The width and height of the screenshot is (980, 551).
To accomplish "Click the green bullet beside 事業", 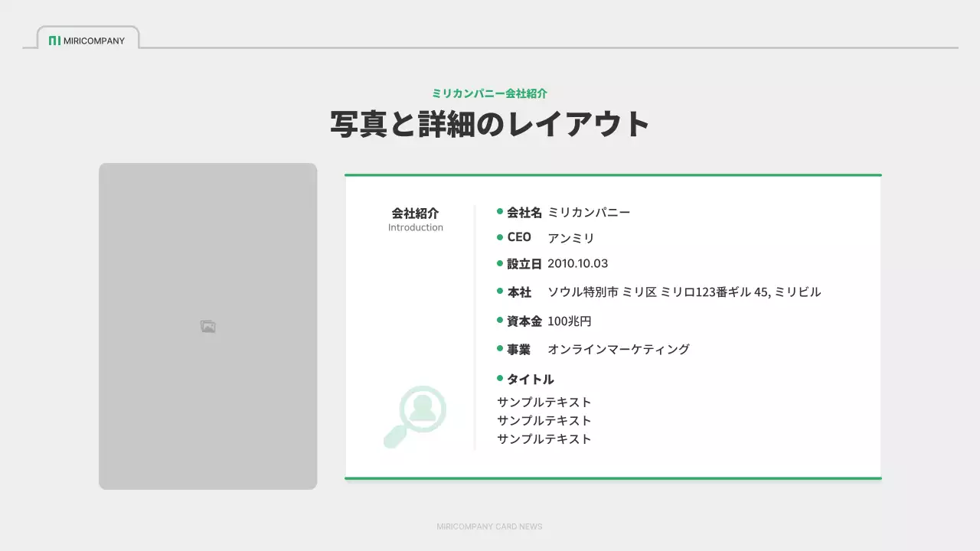I will [x=499, y=348].
